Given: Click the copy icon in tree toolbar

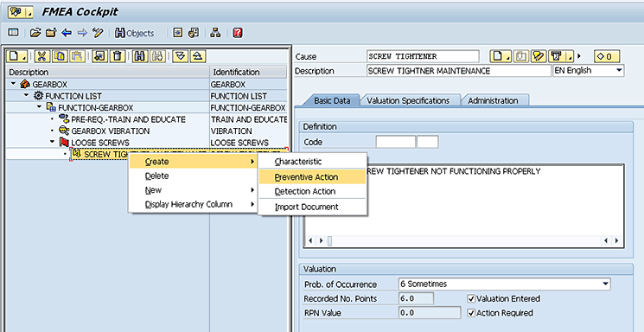Looking at the screenshot, I should [x=60, y=56].
